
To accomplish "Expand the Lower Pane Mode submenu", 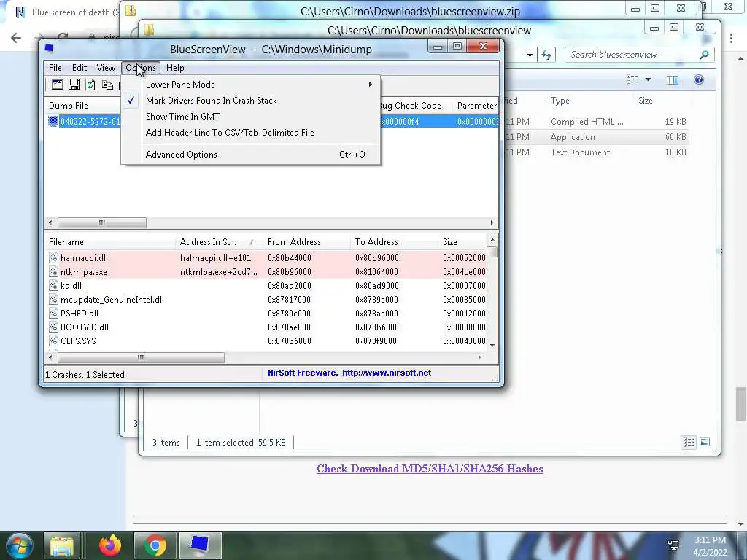I will tap(251, 85).
